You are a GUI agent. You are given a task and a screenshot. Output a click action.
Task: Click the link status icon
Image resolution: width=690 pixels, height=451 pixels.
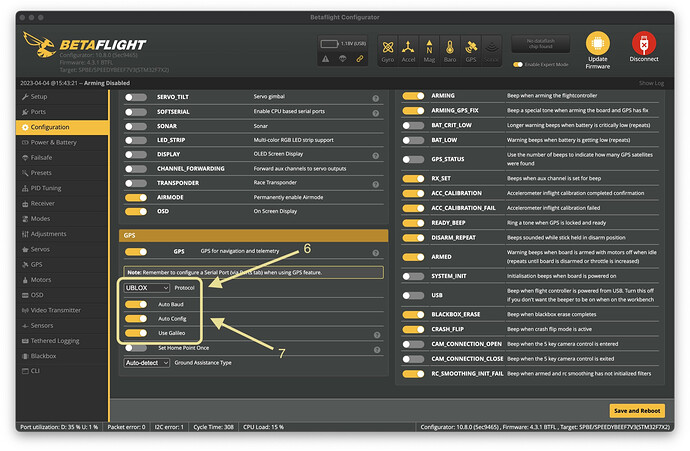pyautogui.click(x=360, y=59)
